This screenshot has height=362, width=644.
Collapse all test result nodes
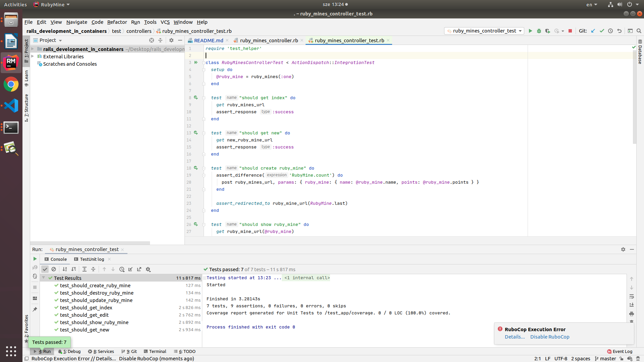93,269
